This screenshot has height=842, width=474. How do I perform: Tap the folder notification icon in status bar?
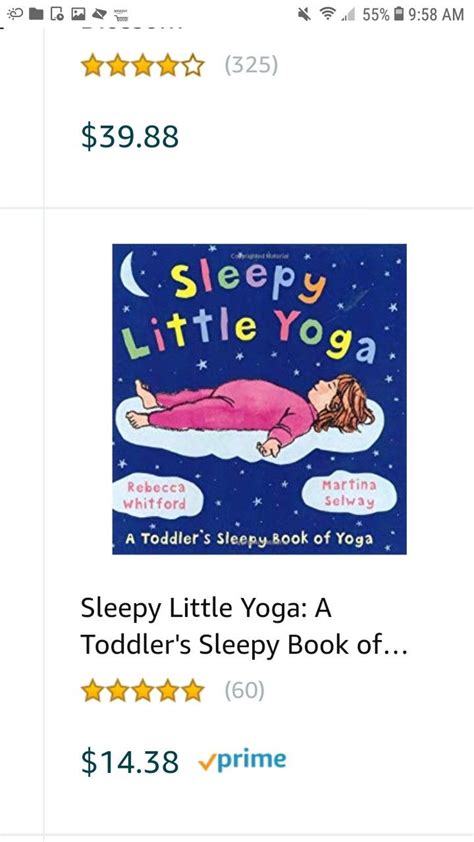36,13
